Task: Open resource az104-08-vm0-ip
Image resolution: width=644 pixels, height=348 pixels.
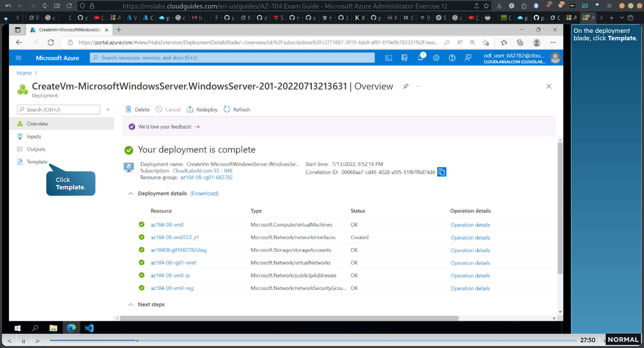Action: pyautogui.click(x=170, y=275)
